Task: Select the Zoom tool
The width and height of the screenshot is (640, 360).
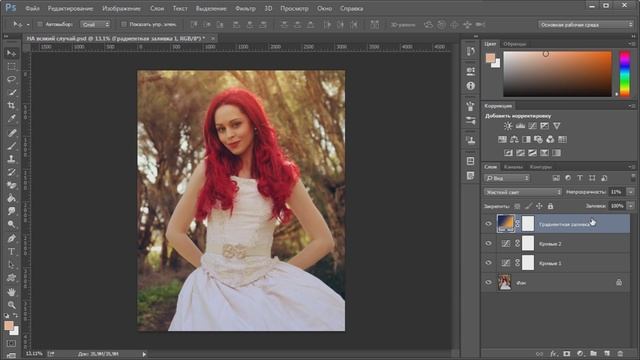Action: (x=11, y=305)
